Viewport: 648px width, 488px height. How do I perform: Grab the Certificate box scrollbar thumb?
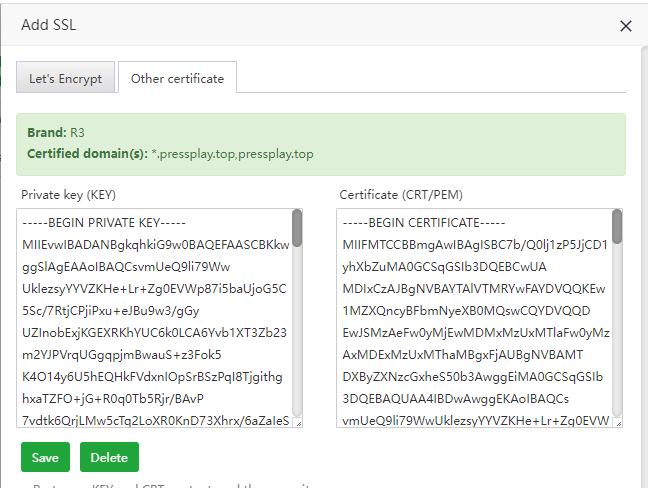[617, 227]
